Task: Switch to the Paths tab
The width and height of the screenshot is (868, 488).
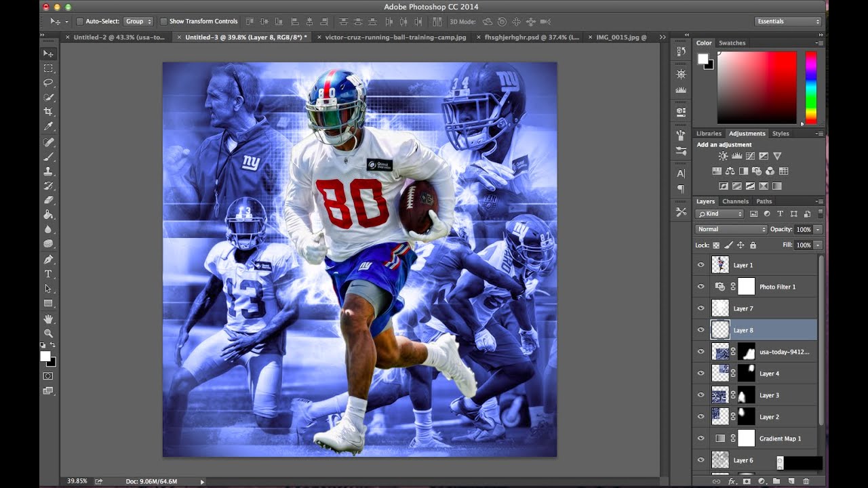Action: pos(764,201)
